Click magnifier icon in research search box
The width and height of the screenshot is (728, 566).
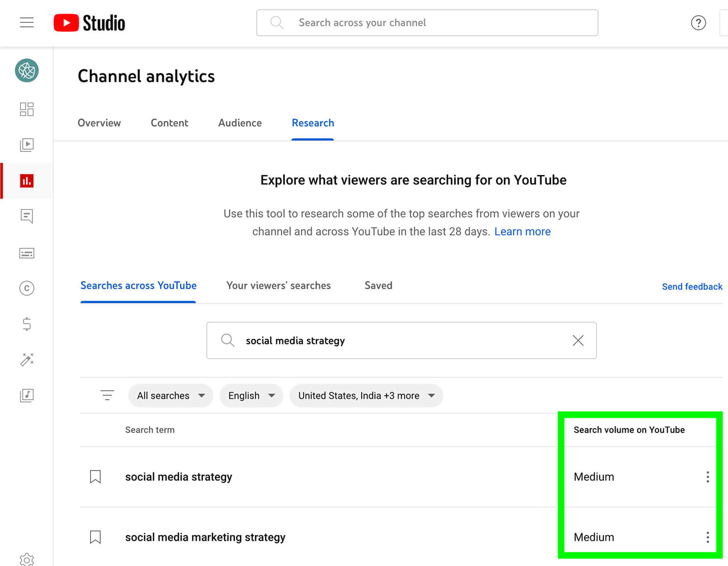click(227, 340)
